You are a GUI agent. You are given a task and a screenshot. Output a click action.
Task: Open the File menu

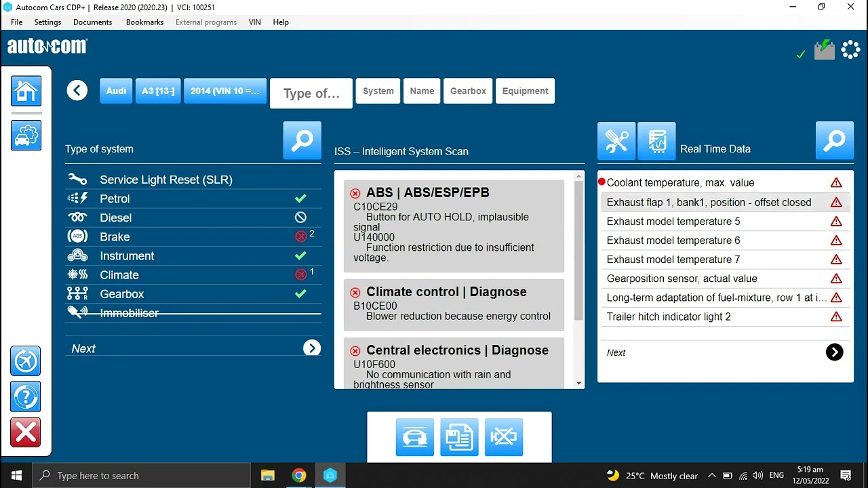tap(17, 22)
